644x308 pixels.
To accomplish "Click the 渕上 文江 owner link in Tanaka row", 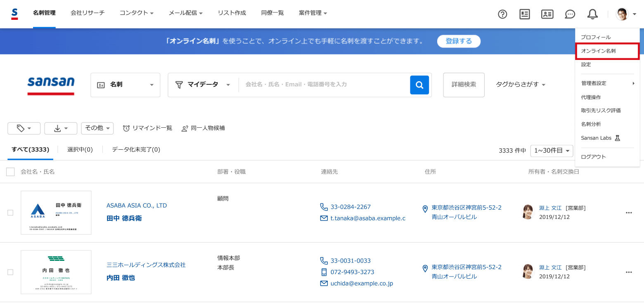I will (550, 208).
